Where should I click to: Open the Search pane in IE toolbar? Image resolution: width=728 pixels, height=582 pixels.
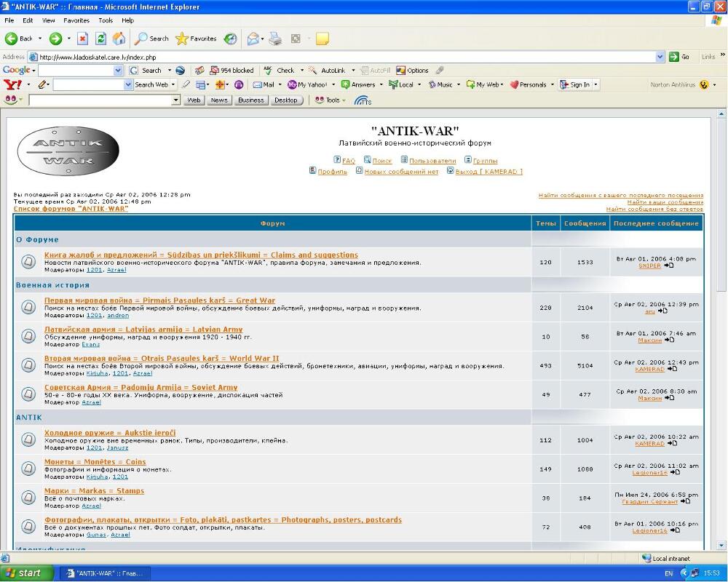(x=151, y=39)
